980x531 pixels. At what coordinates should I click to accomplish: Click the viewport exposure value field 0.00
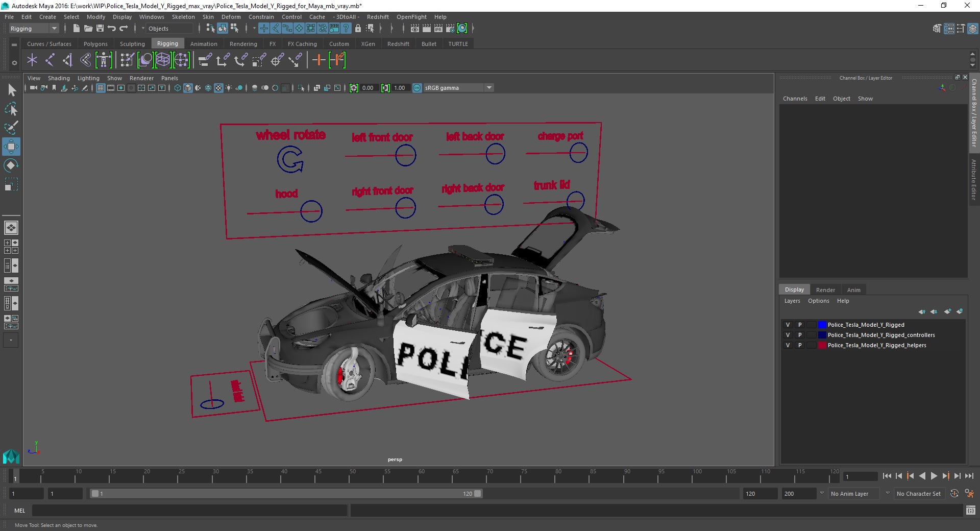click(x=369, y=88)
